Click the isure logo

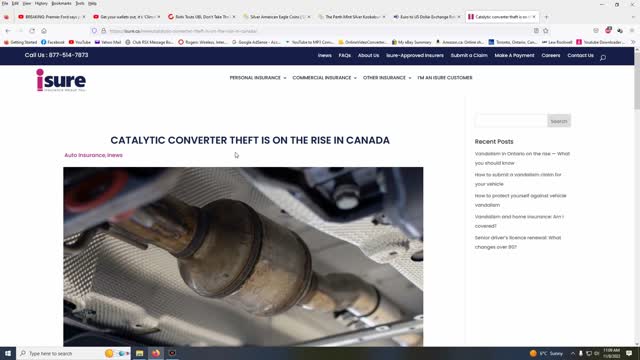(61, 80)
